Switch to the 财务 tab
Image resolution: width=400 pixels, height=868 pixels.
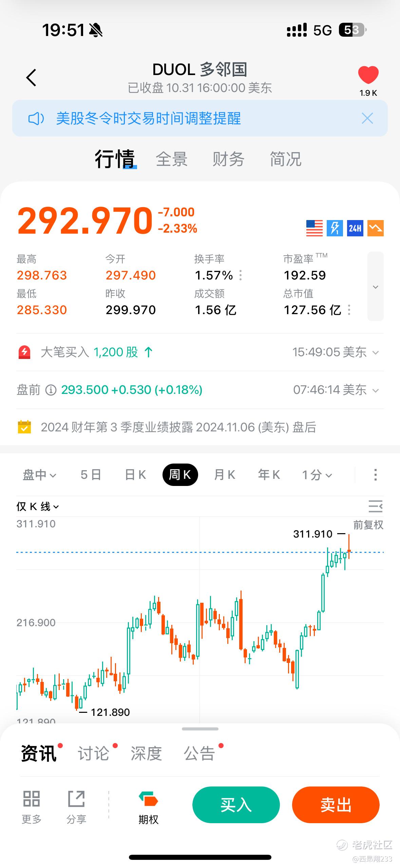[228, 159]
